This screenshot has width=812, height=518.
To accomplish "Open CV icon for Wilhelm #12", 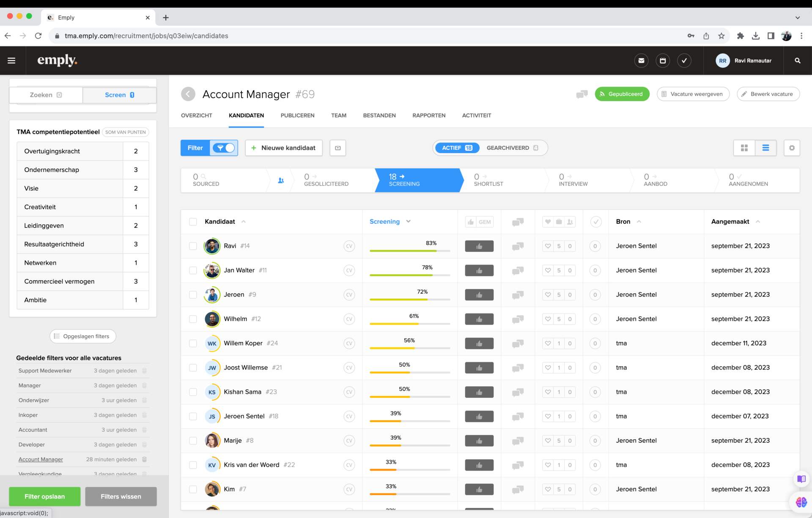I will pyautogui.click(x=349, y=319).
